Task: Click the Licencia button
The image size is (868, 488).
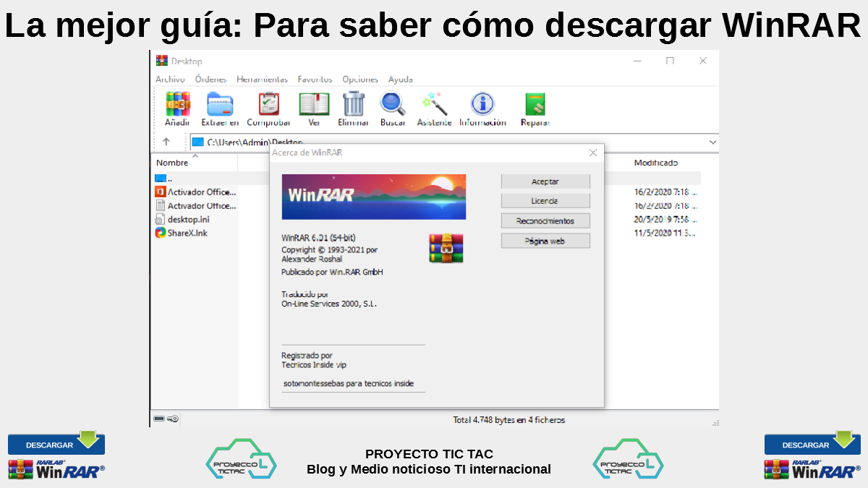Action: (545, 201)
